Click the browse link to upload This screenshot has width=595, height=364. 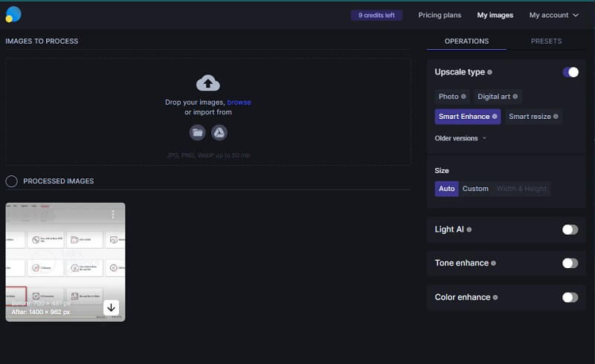click(x=239, y=102)
